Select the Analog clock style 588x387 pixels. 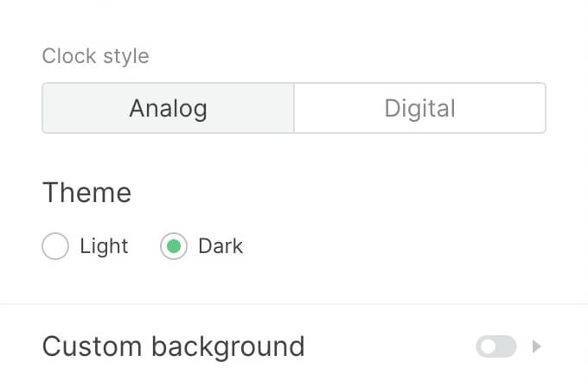tap(169, 108)
